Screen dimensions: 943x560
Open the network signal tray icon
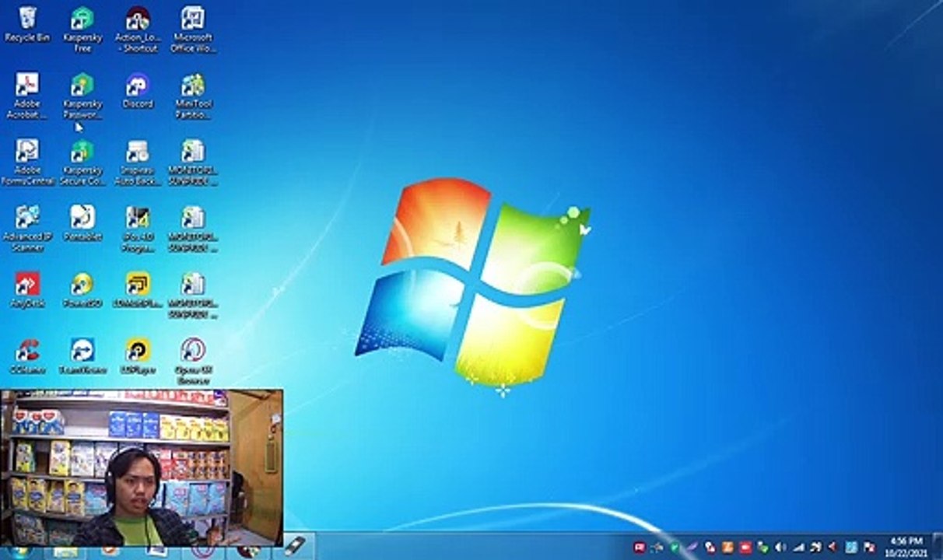point(798,548)
